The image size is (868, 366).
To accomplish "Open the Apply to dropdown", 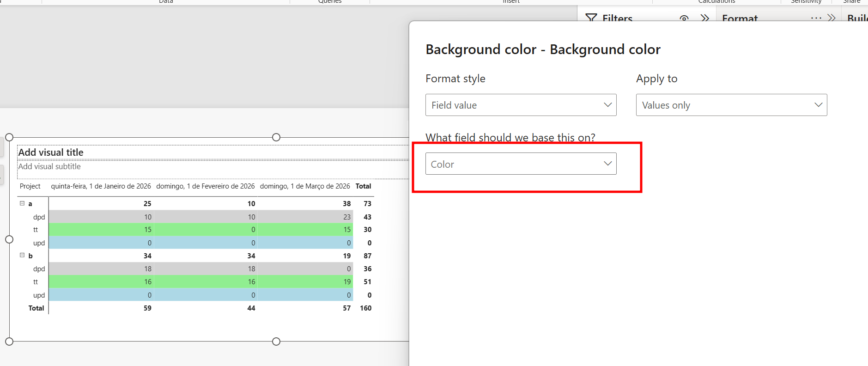I will [731, 105].
